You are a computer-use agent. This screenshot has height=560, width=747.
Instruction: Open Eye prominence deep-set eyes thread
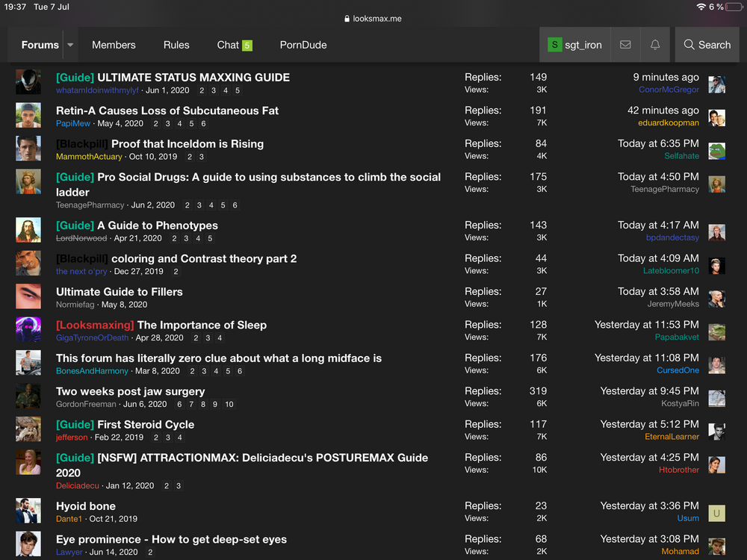pyautogui.click(x=172, y=540)
